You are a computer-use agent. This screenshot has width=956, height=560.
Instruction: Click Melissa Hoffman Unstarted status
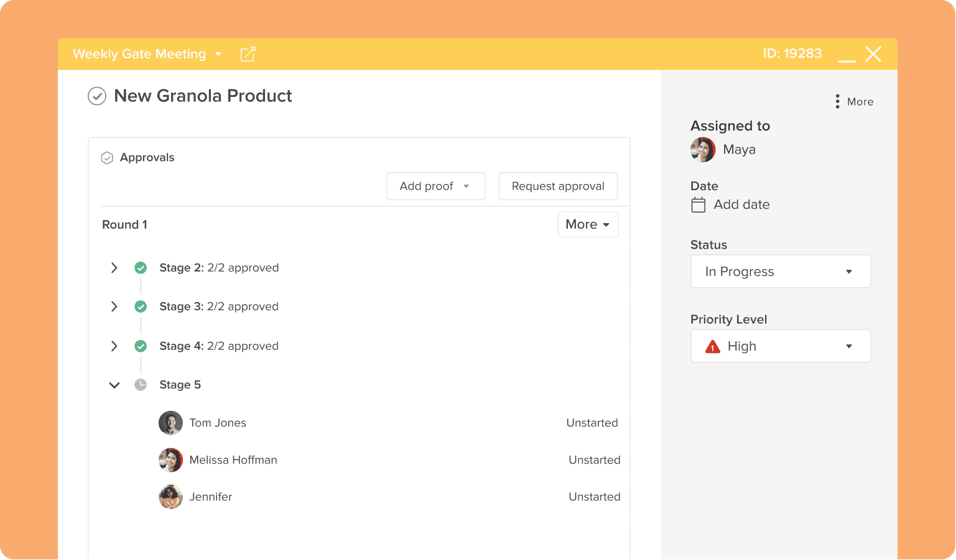tap(595, 461)
